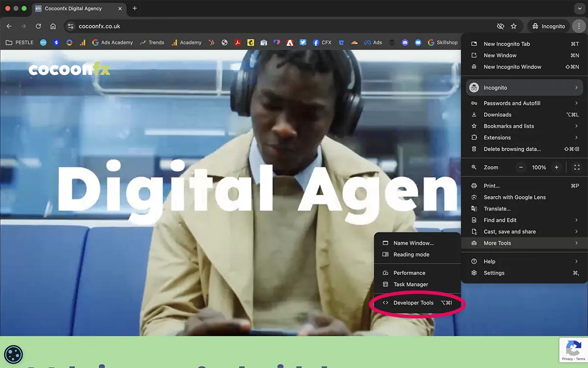This screenshot has height=368, width=588.
Task: Click the media playback icon at bottom left
Action: point(13,354)
